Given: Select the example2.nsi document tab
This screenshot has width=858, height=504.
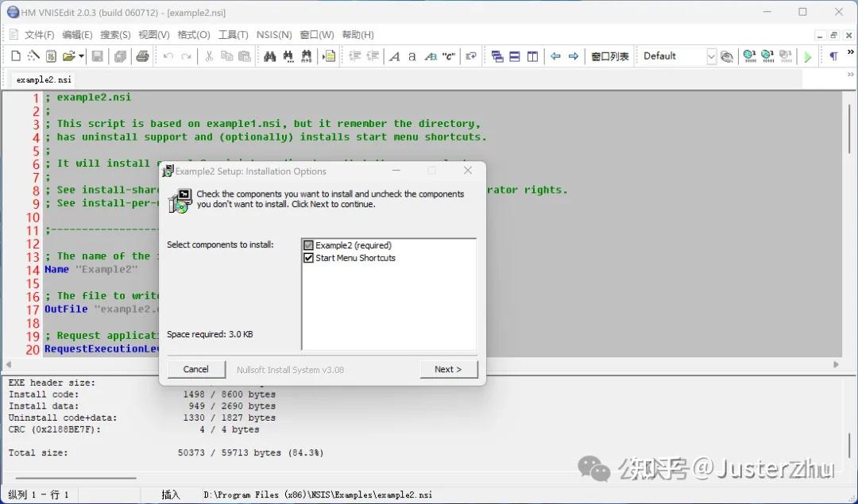Looking at the screenshot, I should pos(44,80).
